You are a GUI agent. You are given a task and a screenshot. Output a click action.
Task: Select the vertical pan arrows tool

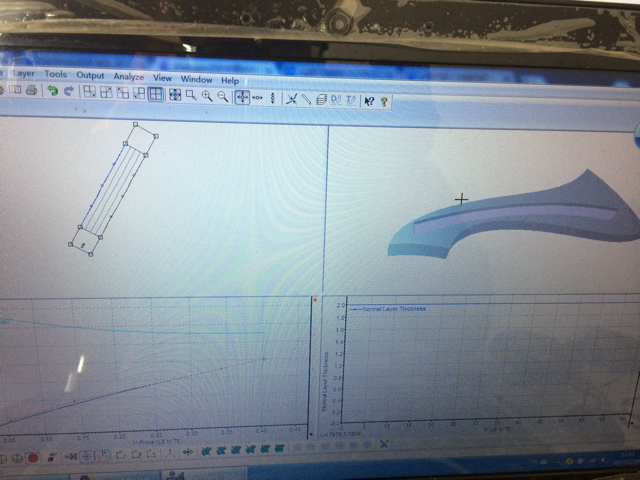[x=273, y=98]
